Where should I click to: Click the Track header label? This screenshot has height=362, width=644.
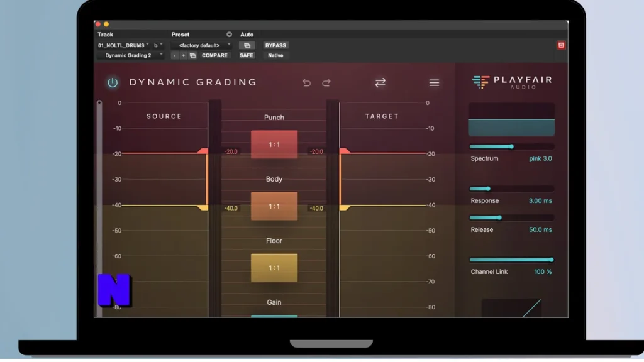(105, 35)
